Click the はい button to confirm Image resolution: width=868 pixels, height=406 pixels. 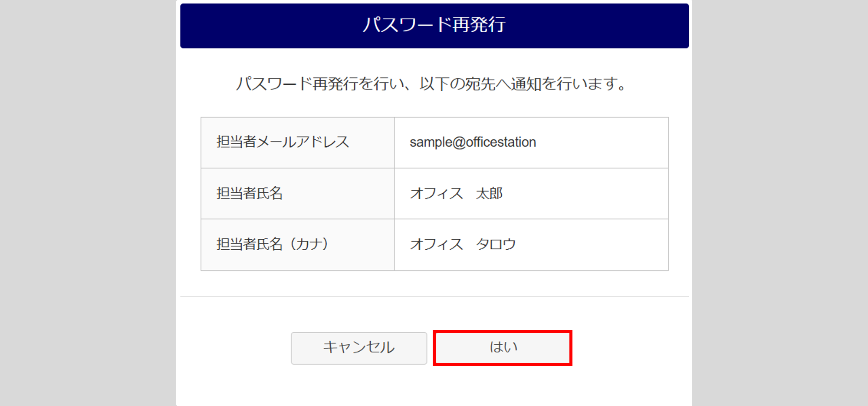(x=503, y=348)
